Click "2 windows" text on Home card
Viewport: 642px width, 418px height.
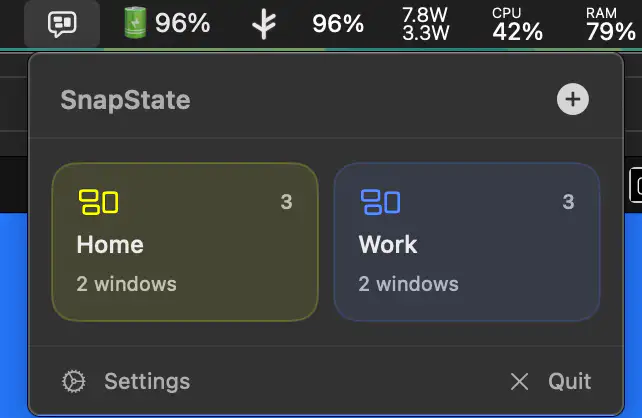pyautogui.click(x=126, y=284)
